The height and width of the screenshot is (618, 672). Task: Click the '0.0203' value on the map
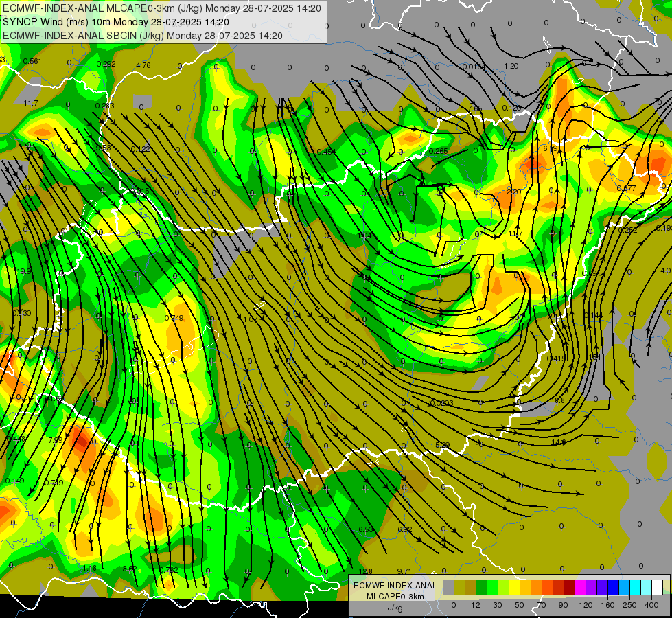tap(441, 403)
